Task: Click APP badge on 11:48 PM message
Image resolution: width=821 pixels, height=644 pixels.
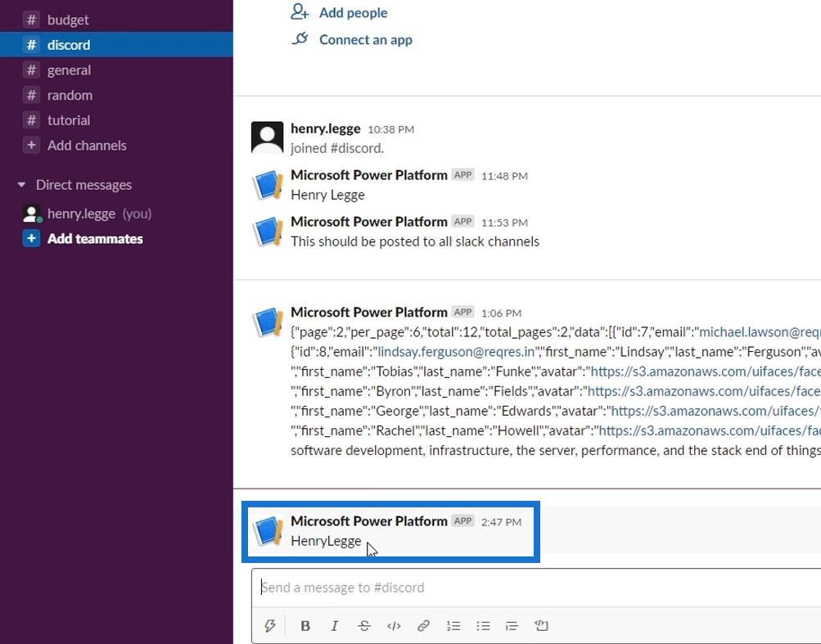Action: coord(462,175)
